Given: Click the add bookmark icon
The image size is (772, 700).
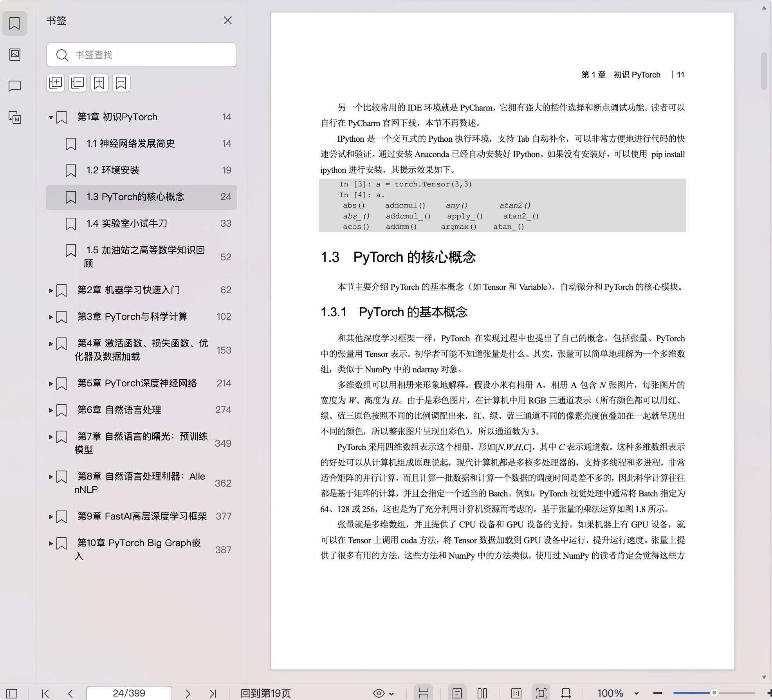Looking at the screenshot, I should pos(99,83).
